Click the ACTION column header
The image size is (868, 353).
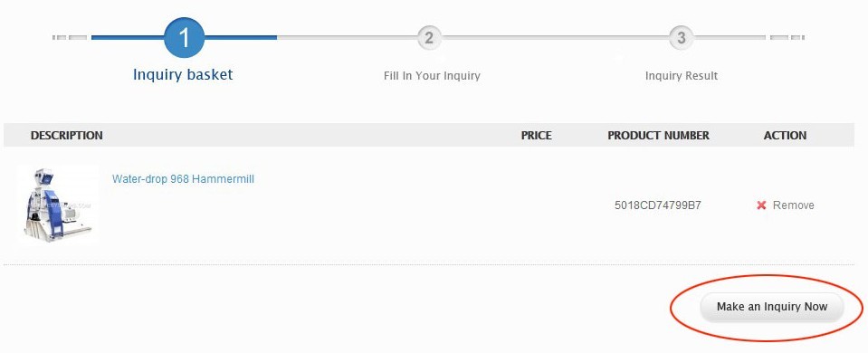point(785,136)
